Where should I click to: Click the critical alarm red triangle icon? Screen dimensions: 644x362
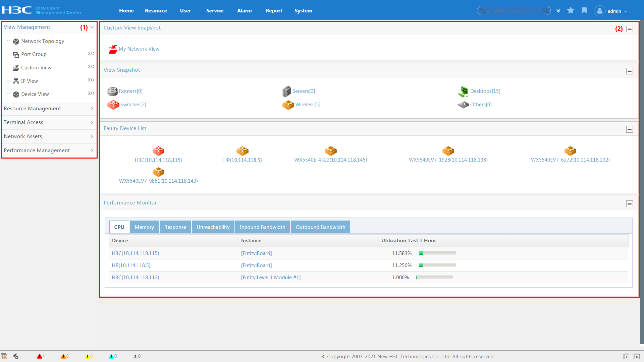point(40,356)
